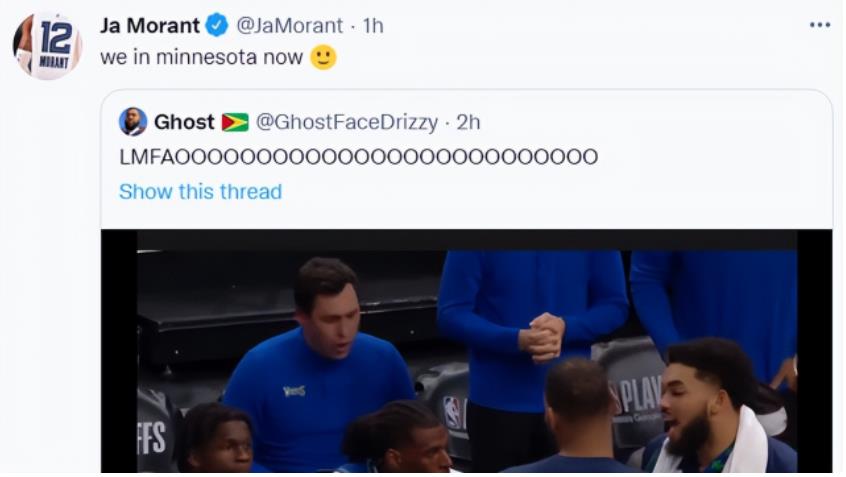Click the smiley face emoji
Image resolution: width=846 pixels, height=477 pixels.
point(323,57)
